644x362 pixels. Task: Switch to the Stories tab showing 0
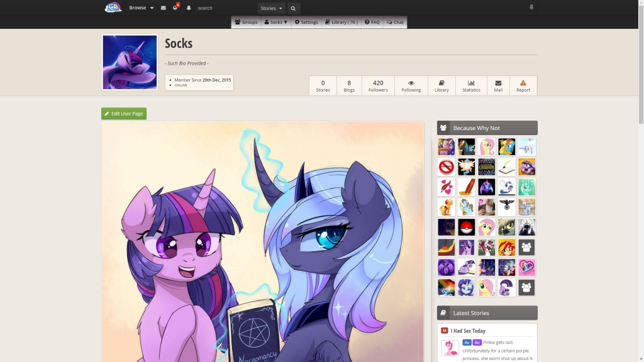pyautogui.click(x=323, y=85)
